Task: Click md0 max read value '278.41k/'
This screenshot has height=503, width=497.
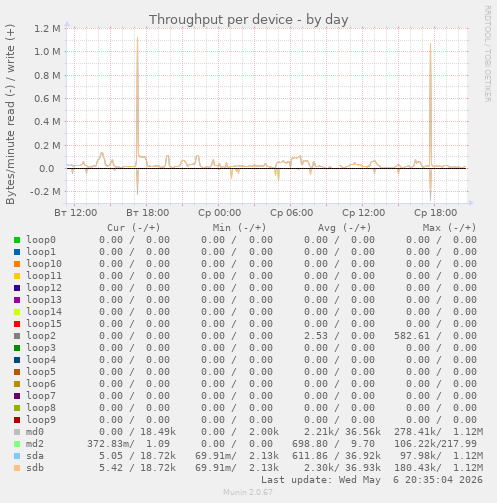Action: click(x=418, y=432)
